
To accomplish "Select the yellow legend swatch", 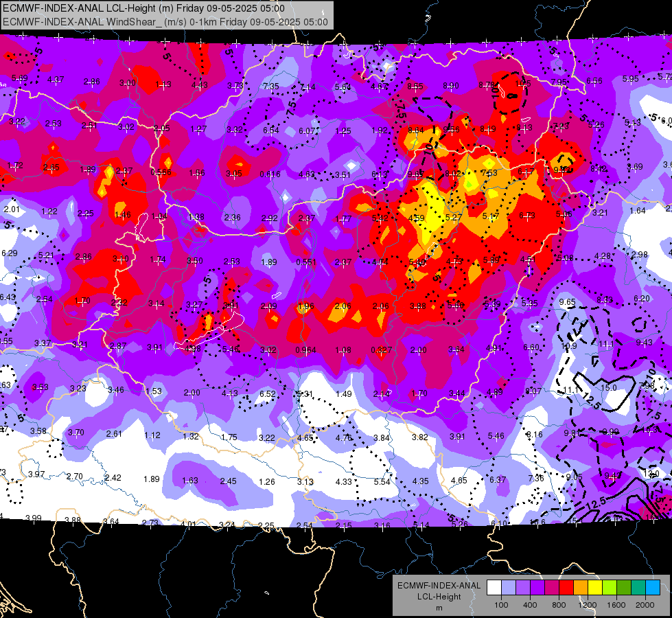I will 595,588.
